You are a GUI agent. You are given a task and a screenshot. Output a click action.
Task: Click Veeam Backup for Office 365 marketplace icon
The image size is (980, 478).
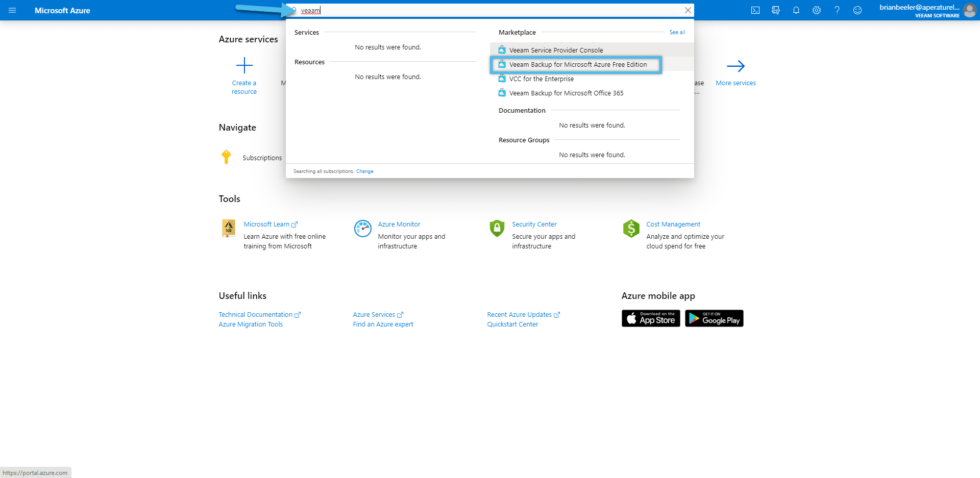tap(502, 93)
